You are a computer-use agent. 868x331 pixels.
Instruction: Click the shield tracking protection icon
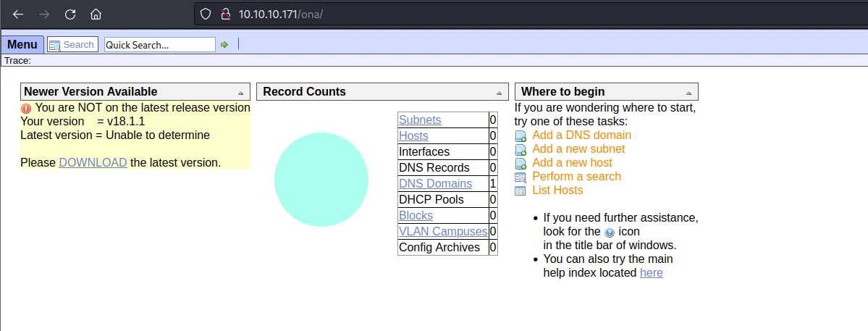tap(206, 14)
